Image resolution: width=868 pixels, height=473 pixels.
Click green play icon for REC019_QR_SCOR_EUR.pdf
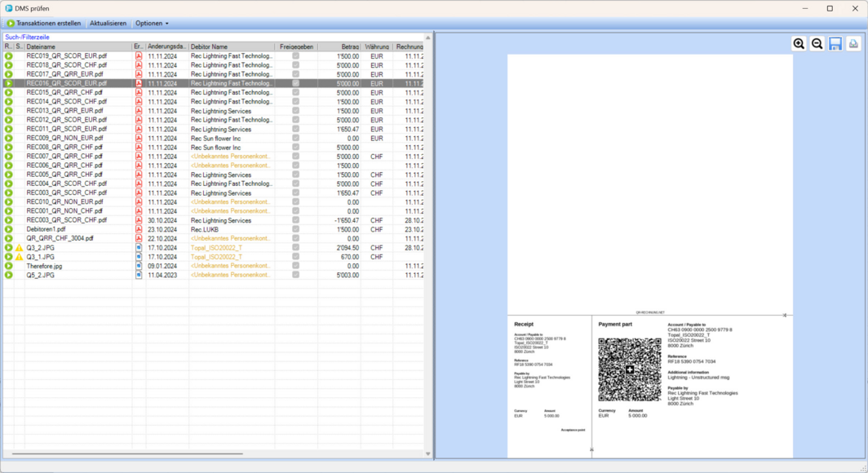point(8,56)
